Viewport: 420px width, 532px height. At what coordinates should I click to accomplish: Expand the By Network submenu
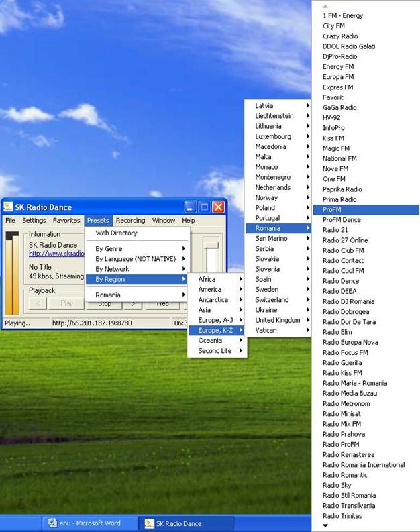pos(137,269)
